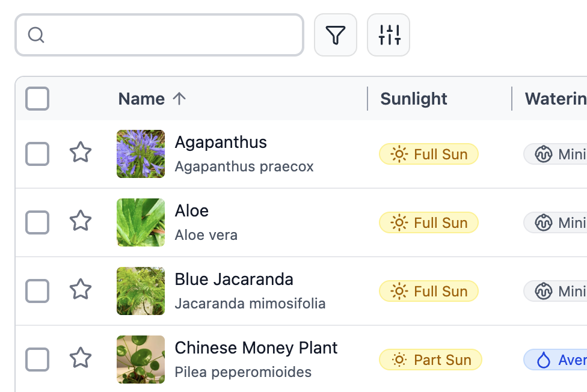Screen dimensions: 587x392
Task: Open the Blue Jacaranda name link
Action: tap(234, 280)
